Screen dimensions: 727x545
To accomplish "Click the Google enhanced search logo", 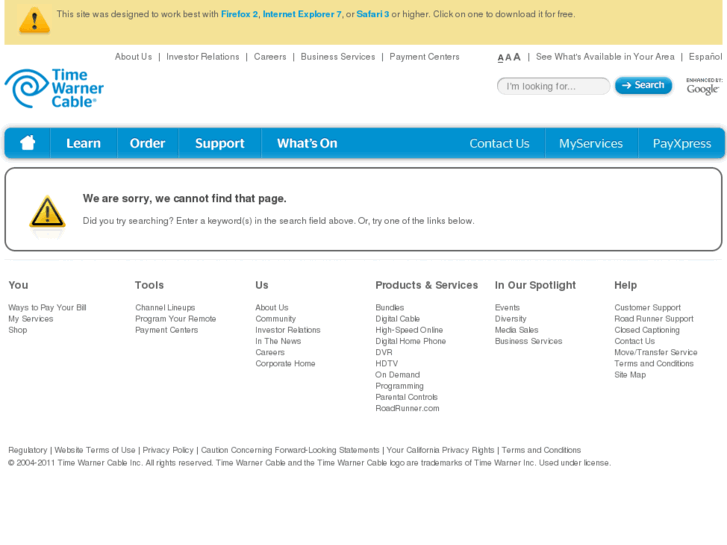I will coord(703,87).
